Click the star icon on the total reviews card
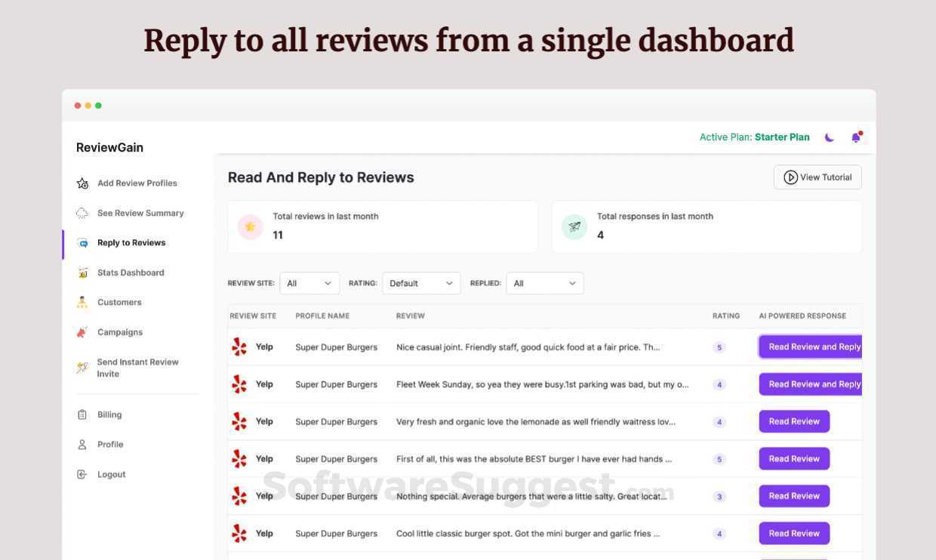The width and height of the screenshot is (936, 560). coord(250,226)
